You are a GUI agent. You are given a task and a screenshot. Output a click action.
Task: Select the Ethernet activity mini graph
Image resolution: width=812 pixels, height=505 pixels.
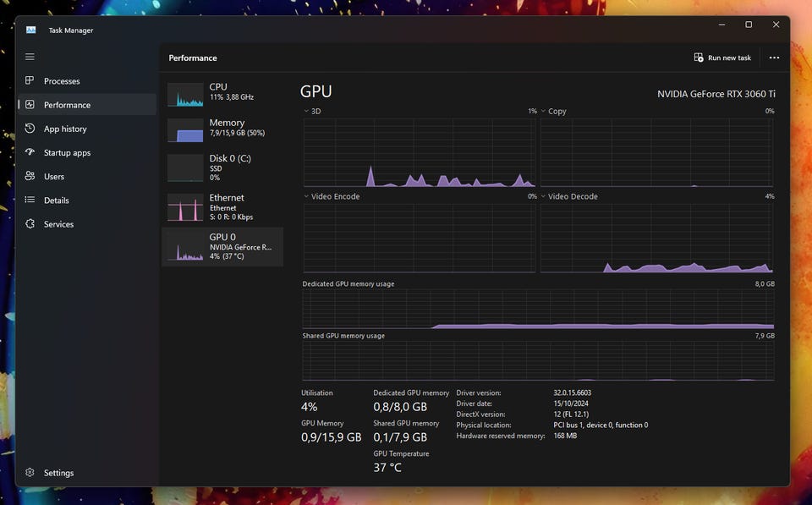tap(185, 207)
